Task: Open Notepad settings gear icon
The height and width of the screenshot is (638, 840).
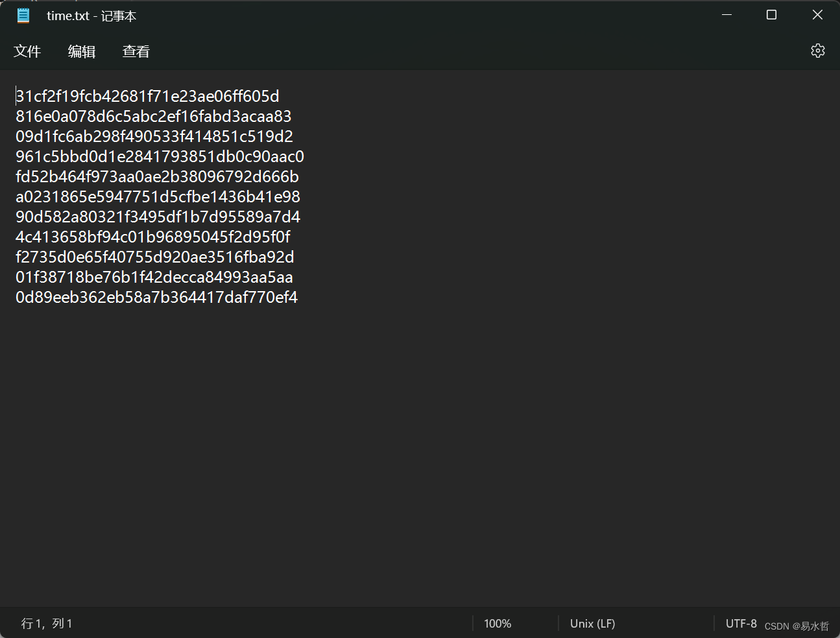Action: 817,51
